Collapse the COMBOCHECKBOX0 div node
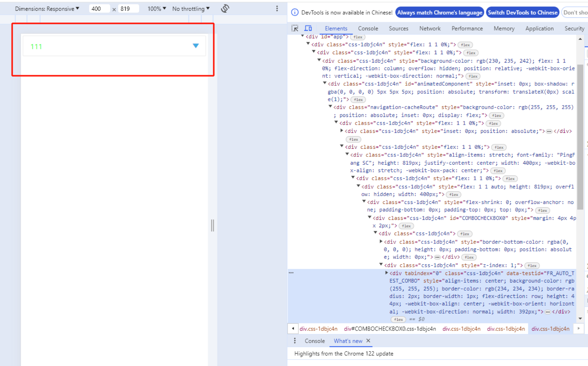The image size is (588, 366). click(370, 218)
